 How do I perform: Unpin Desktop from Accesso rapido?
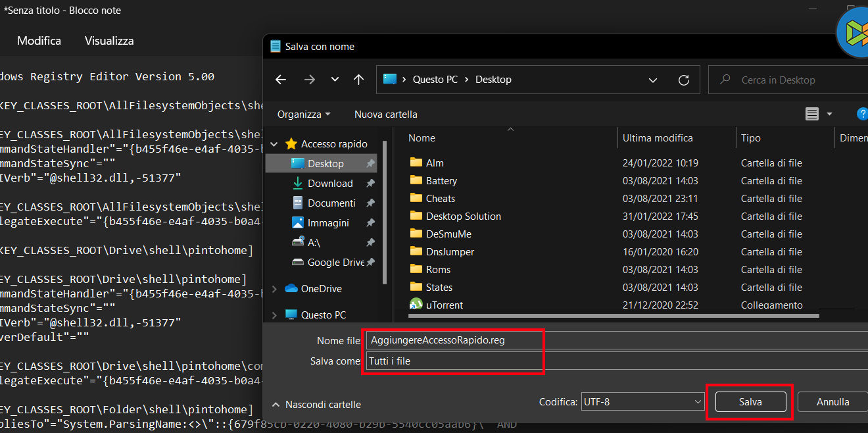[x=370, y=164]
